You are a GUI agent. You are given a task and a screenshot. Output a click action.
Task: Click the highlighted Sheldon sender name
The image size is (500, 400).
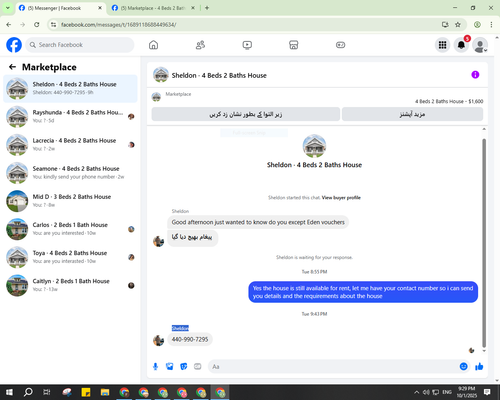180,328
